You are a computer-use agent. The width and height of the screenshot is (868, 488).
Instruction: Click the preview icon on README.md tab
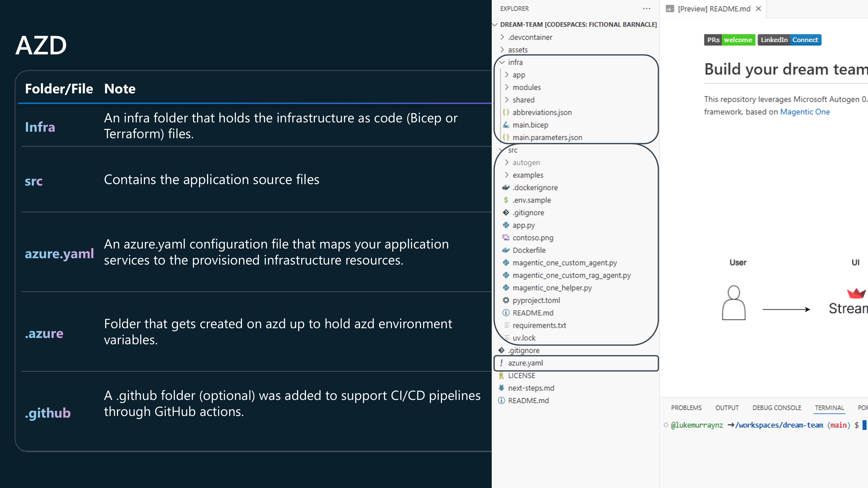point(670,9)
